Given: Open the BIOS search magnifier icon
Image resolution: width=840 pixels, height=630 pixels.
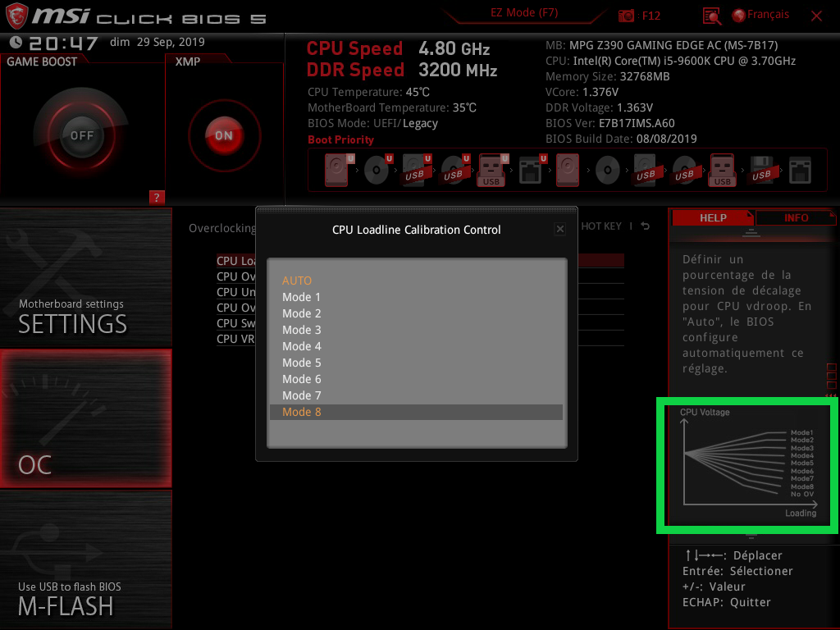Looking at the screenshot, I should click(x=712, y=16).
